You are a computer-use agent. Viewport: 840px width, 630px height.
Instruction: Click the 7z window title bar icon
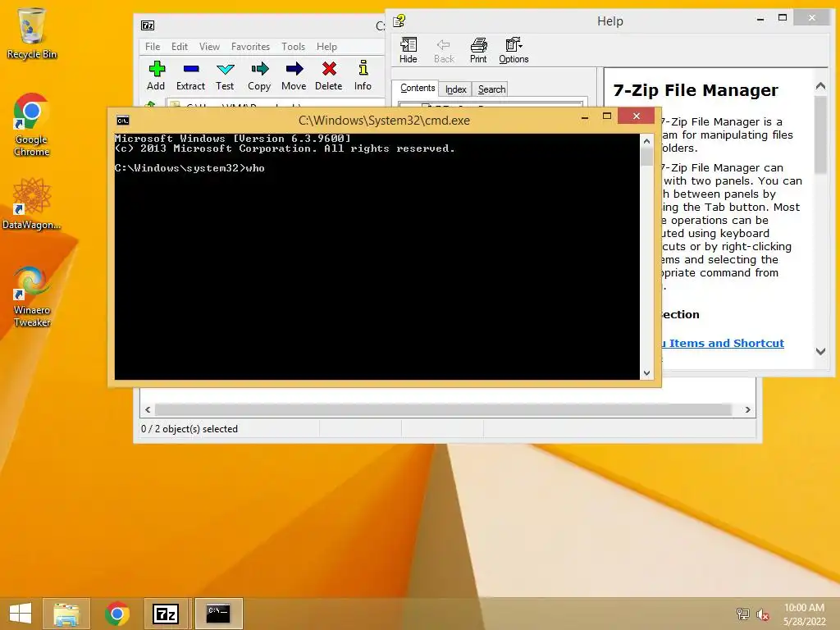coord(148,25)
